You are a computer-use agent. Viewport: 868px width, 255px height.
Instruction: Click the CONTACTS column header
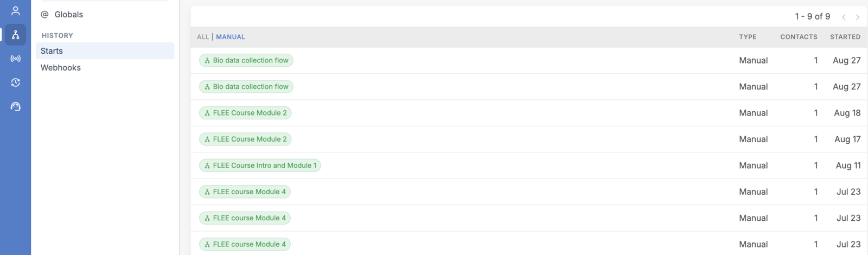(799, 37)
